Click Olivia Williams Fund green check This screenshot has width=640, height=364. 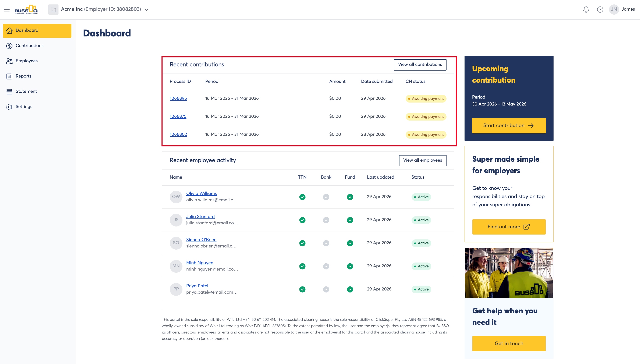(350, 197)
